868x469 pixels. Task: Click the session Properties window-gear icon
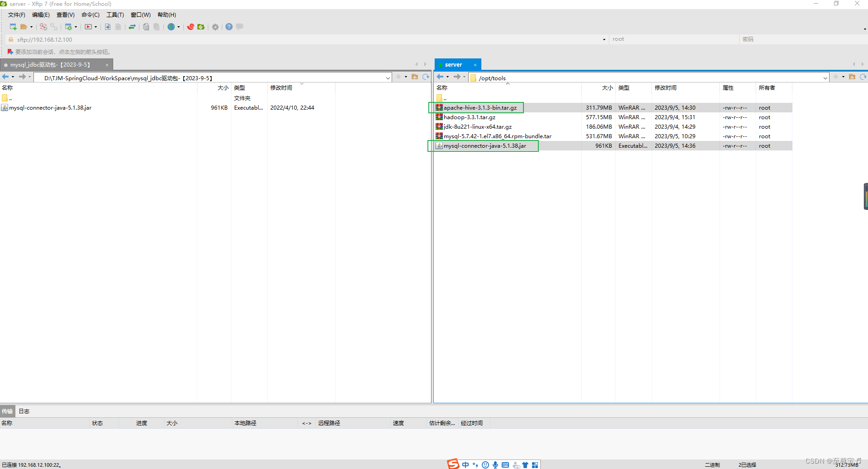[68, 27]
